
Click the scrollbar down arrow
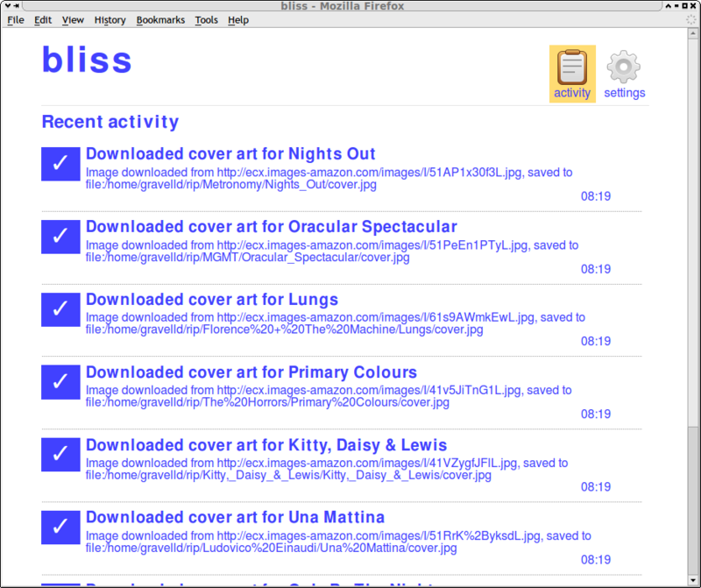[x=693, y=581]
